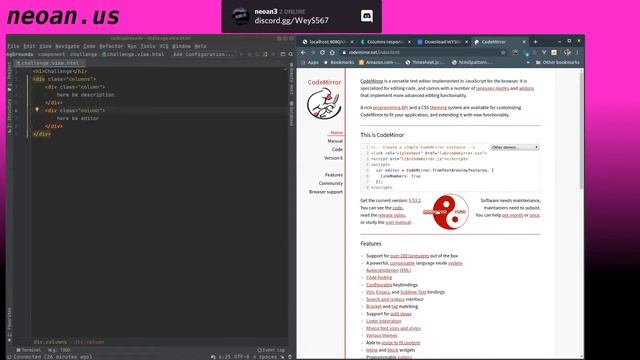Bookmark this page with the star icon
This screenshot has height=360, width=640.
[x=503, y=52]
